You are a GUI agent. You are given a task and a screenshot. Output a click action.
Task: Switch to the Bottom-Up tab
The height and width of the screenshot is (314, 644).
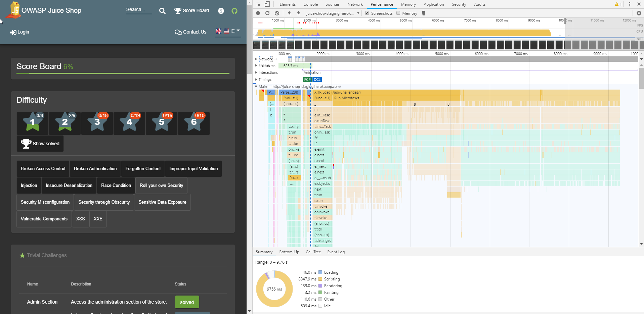tap(289, 252)
